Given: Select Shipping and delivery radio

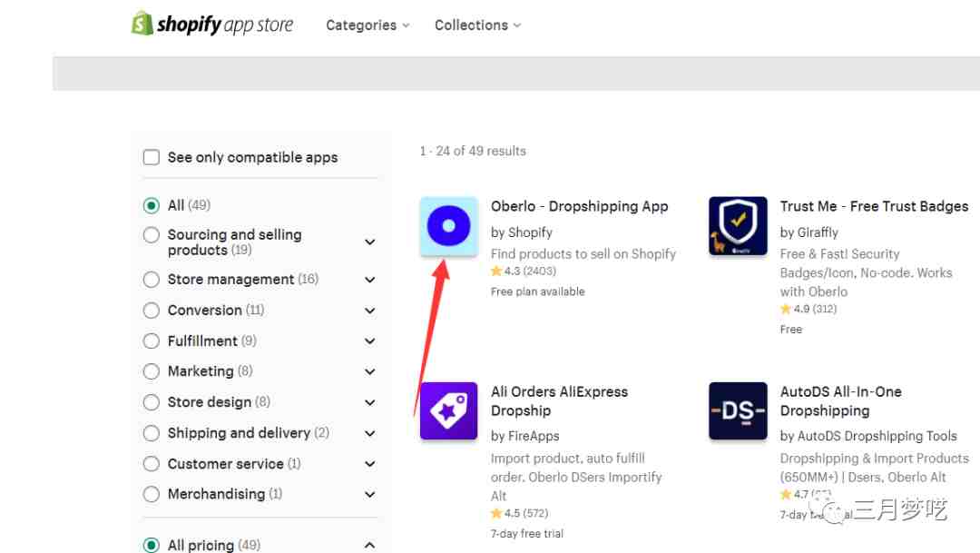Looking at the screenshot, I should click(x=152, y=433).
